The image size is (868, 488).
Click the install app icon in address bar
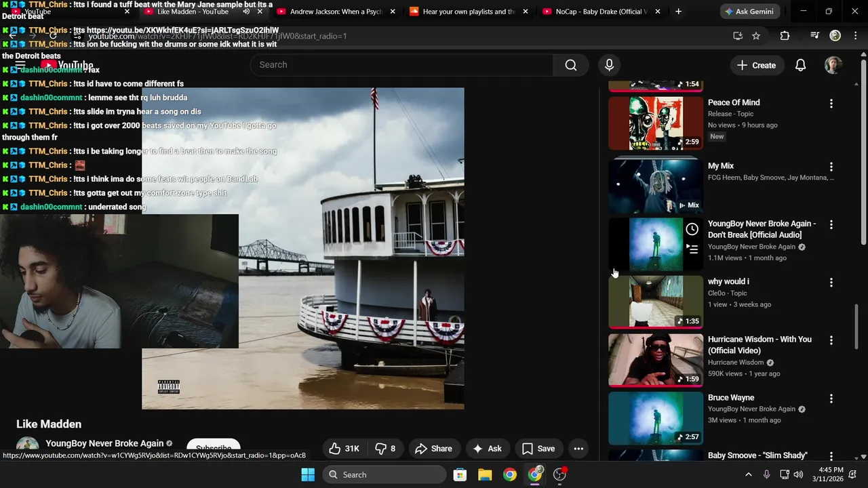[738, 36]
